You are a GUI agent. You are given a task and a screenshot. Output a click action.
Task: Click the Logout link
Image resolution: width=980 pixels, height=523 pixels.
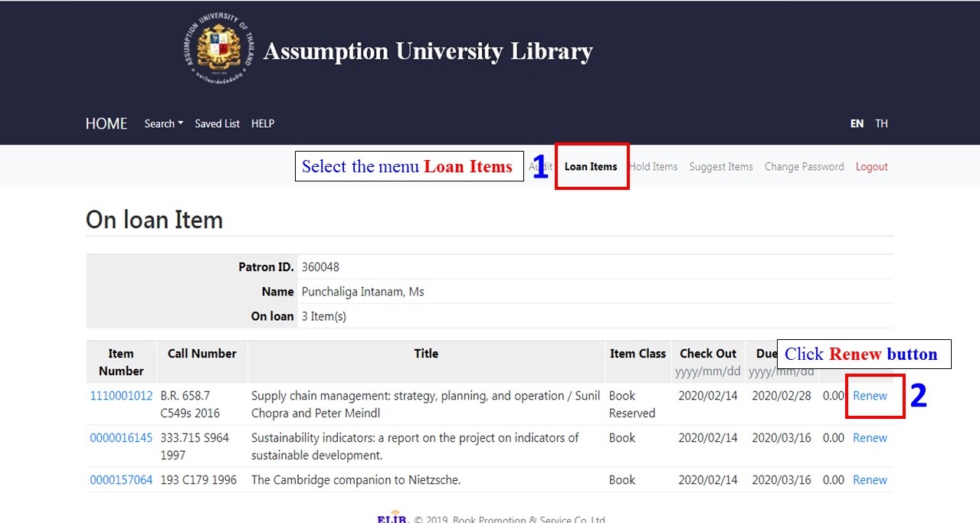point(872,166)
